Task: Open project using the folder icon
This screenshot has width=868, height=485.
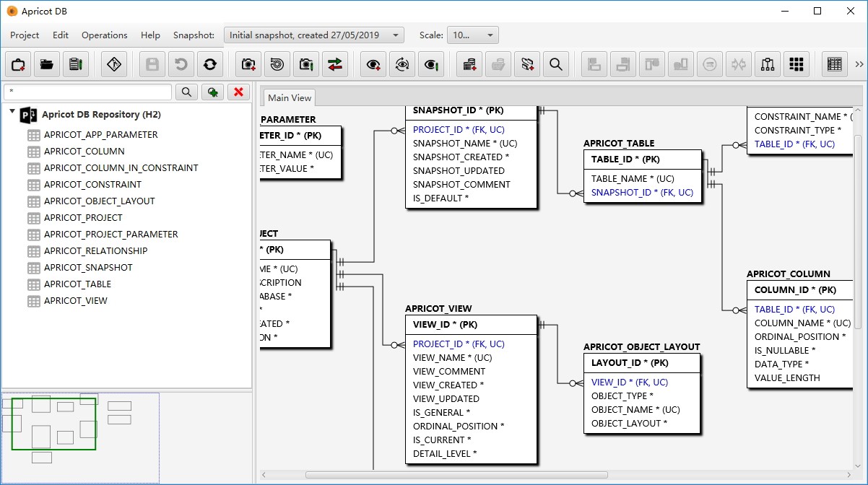Action: pyautogui.click(x=47, y=64)
